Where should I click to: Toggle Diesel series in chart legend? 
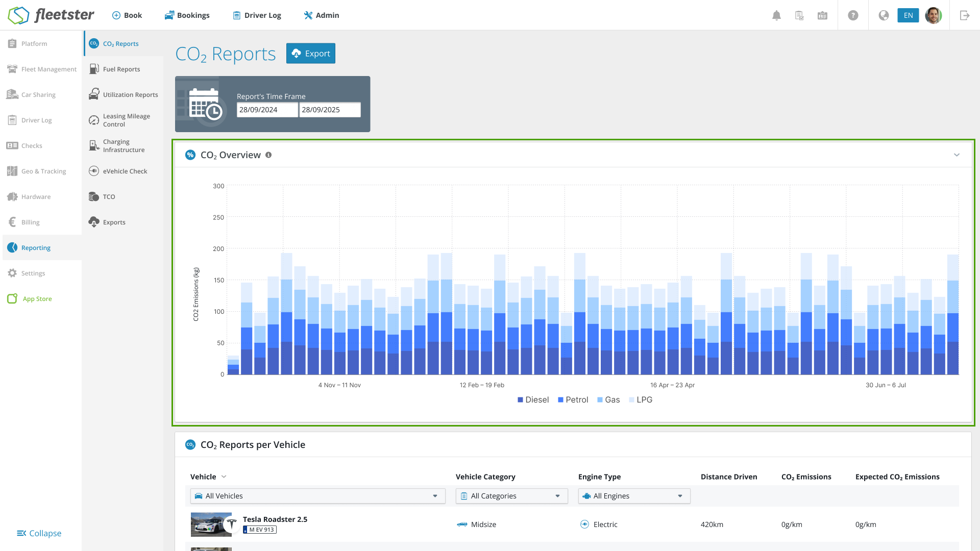point(536,400)
